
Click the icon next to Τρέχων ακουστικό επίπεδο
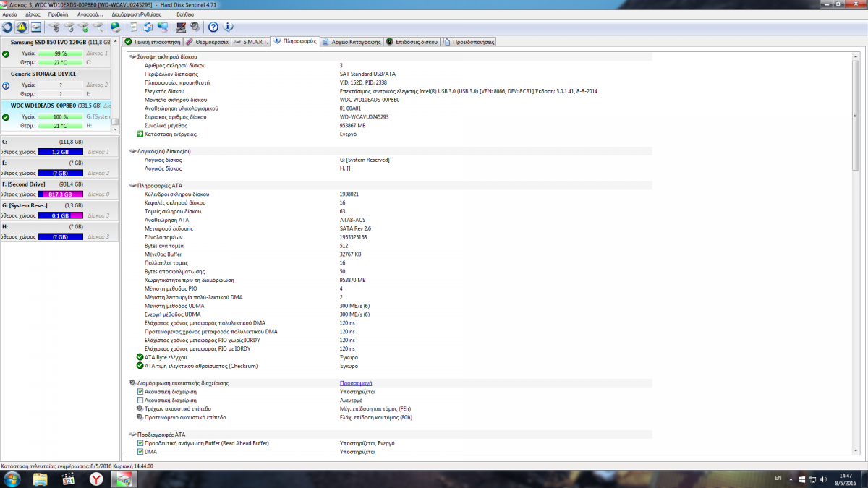[140, 408]
